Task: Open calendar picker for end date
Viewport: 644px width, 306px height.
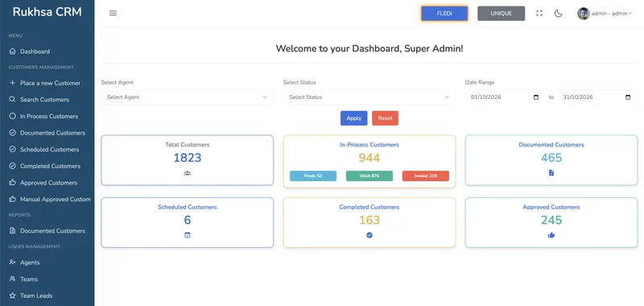Action: [x=628, y=97]
